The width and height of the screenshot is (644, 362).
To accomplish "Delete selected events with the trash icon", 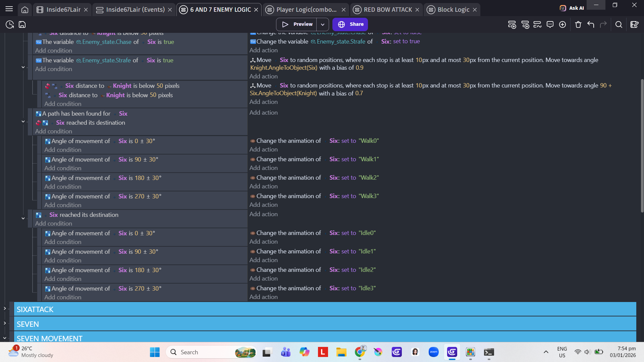I will coord(578,24).
